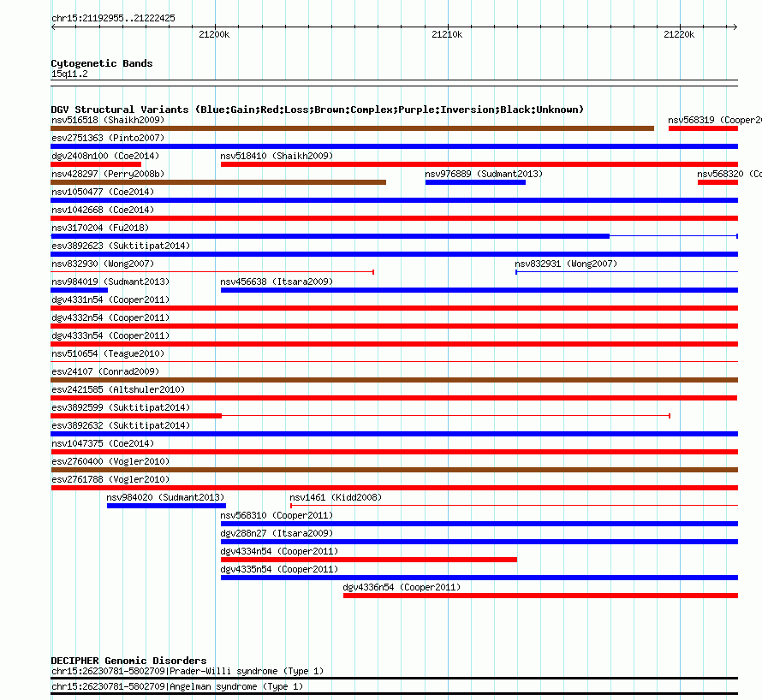Image resolution: width=762 pixels, height=700 pixels.
Task: Open the nsv428297 (Perry2008b) variant label
Action: [x=108, y=174]
